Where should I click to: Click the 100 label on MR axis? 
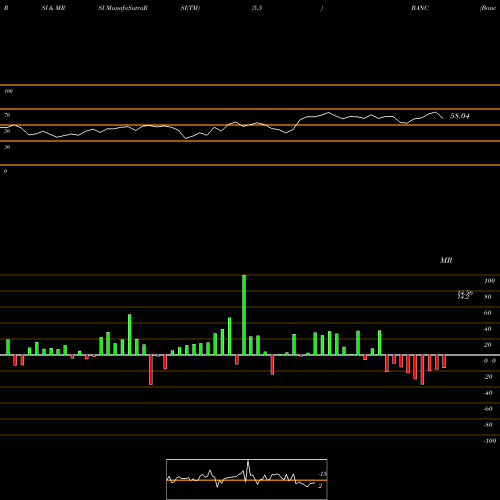click(489, 281)
